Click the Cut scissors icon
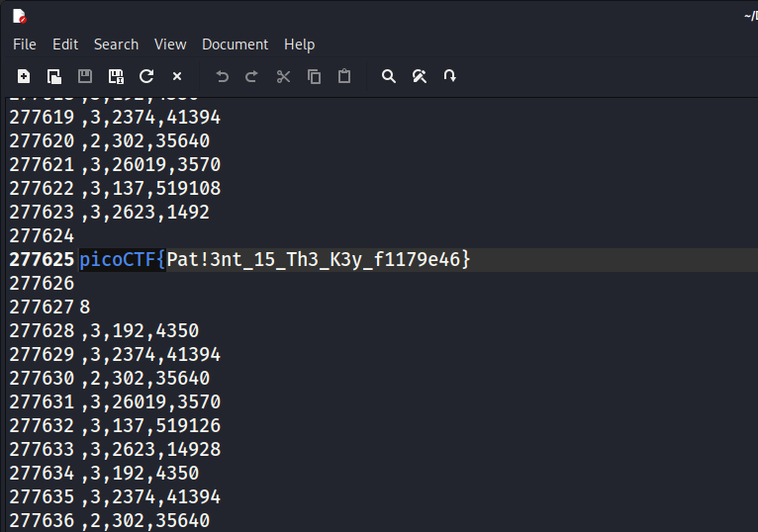The image size is (758, 532). (x=283, y=76)
